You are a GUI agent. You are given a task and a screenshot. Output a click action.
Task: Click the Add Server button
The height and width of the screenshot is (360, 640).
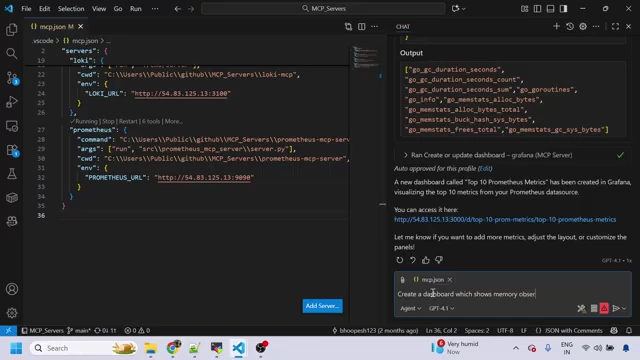coord(322,306)
